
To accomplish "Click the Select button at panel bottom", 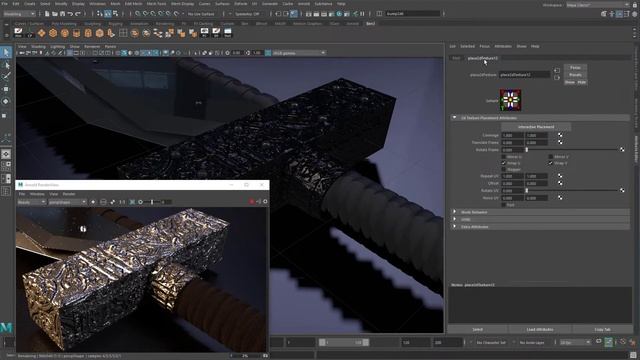I will pyautogui.click(x=478, y=329).
